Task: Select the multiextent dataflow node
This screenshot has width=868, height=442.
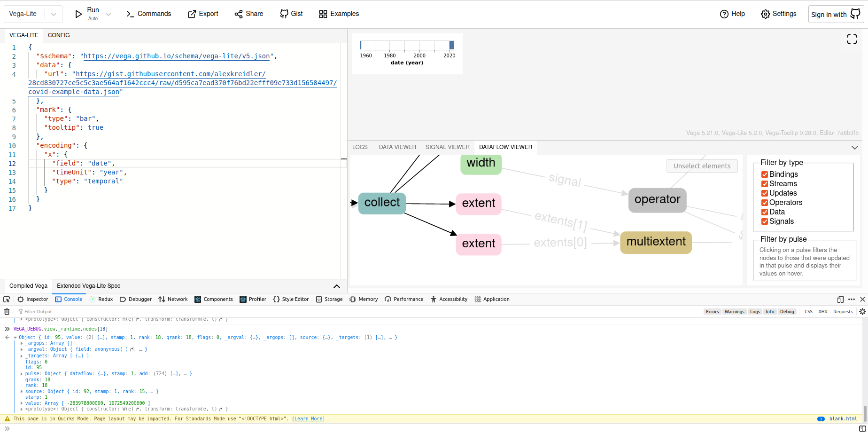Action: [656, 242]
